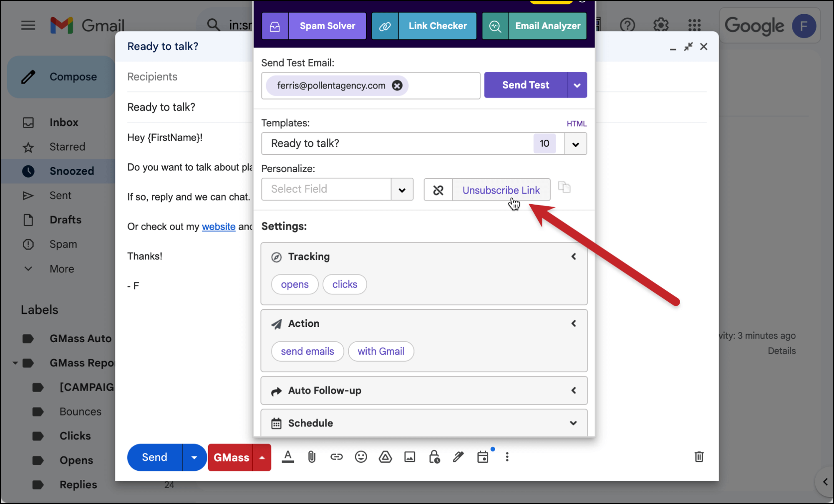Image resolution: width=834 pixels, height=504 pixels.
Task: Collapse the GMass Reports label tree
Action: click(x=15, y=363)
